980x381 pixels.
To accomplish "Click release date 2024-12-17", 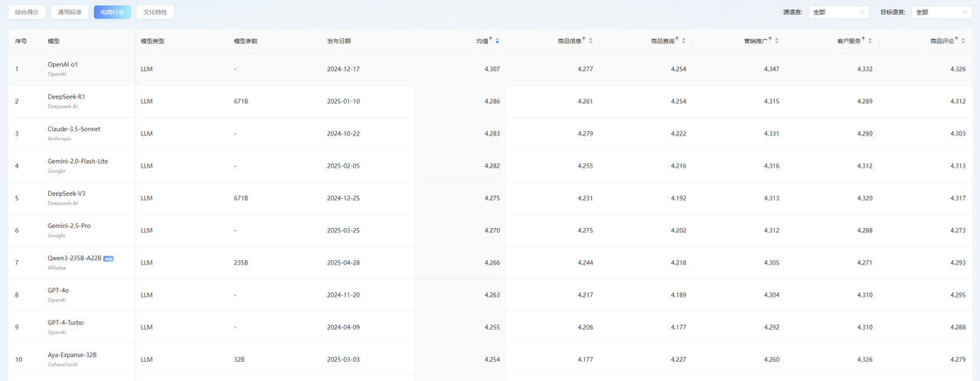I will click(x=343, y=69).
